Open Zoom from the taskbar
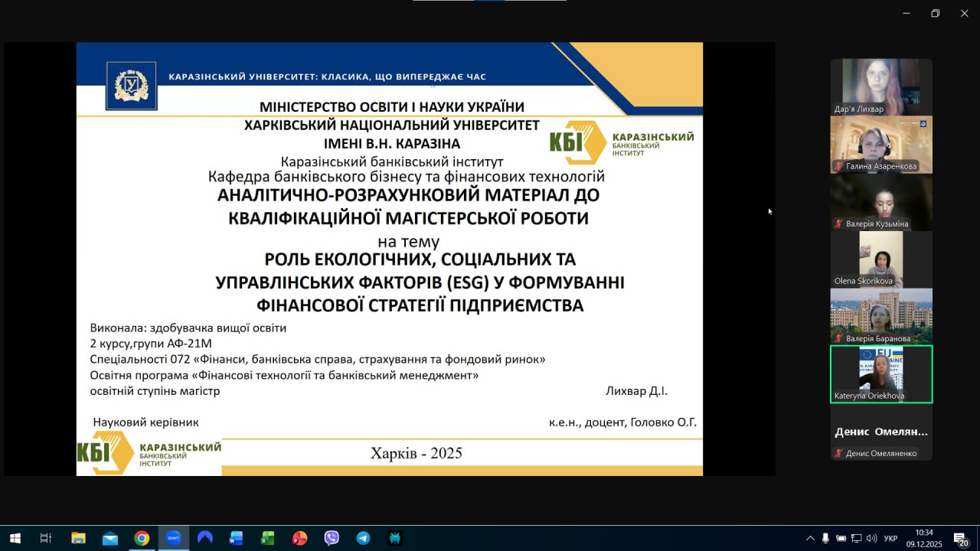980x551 pixels. (x=173, y=538)
